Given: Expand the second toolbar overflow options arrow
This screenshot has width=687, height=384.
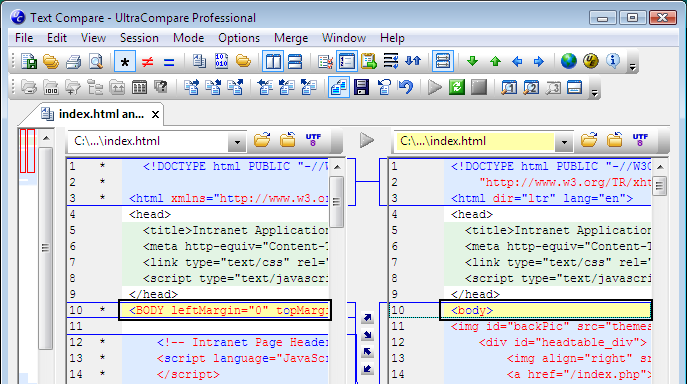Looking at the screenshot, I should (x=595, y=93).
